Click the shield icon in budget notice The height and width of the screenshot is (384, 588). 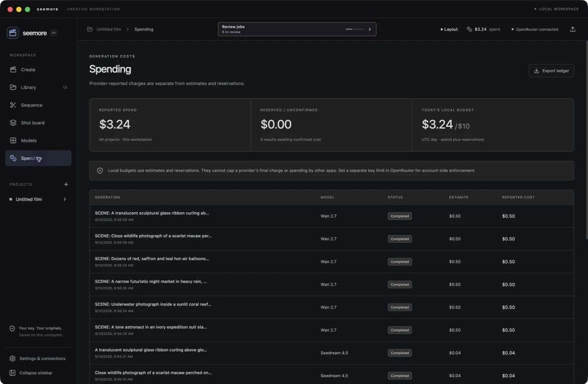tap(100, 170)
